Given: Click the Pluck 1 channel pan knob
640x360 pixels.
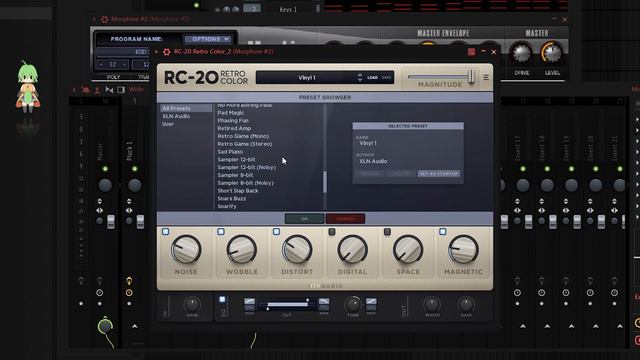Looking at the screenshot, I should click(134, 185).
